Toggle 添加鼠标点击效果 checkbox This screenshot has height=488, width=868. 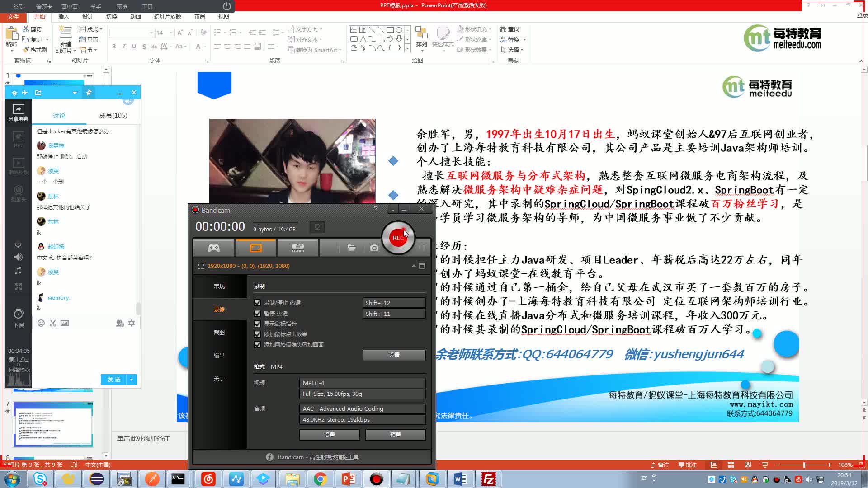coord(258,334)
